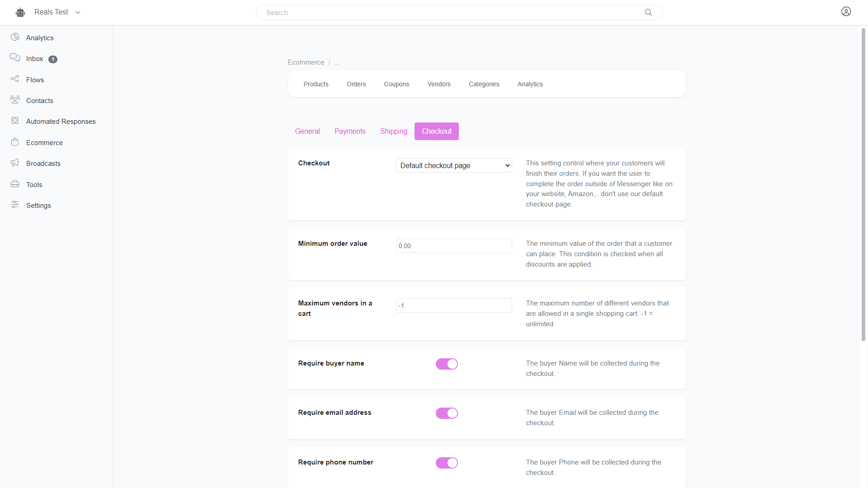This screenshot has width=868, height=488.
Task: Open Inbox via chat bubble icon
Action: 15,58
